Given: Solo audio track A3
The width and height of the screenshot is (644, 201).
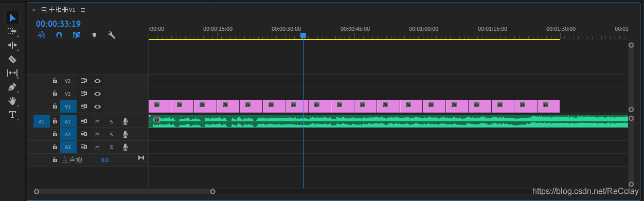Looking at the screenshot, I should (x=111, y=147).
